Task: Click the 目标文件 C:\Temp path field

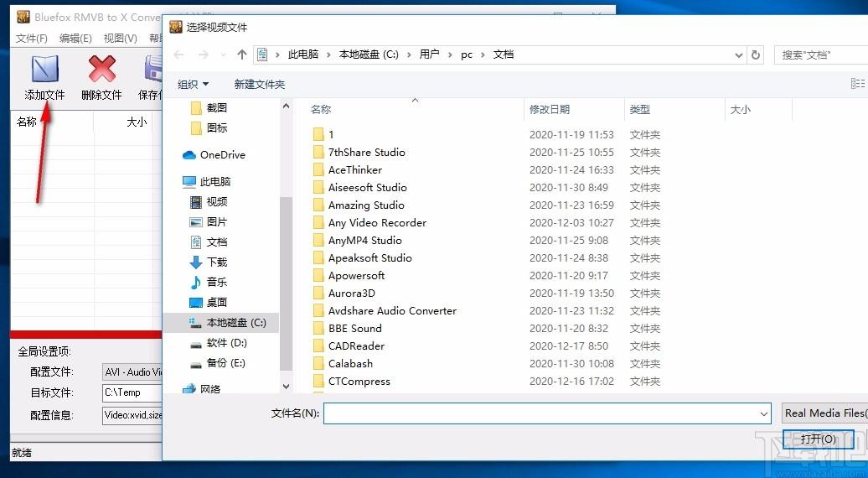Action: pos(132,392)
